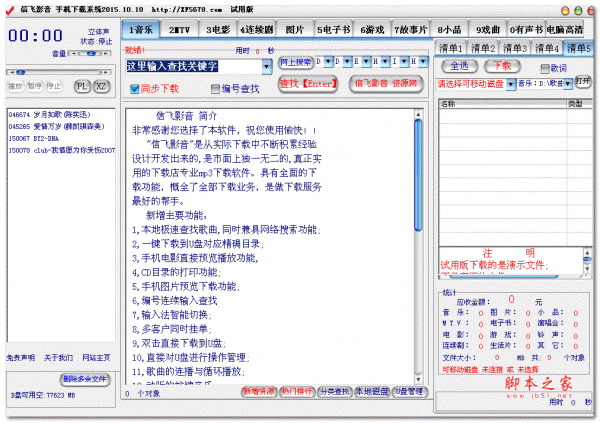Click the playback progress left arrow

click(x=11, y=72)
